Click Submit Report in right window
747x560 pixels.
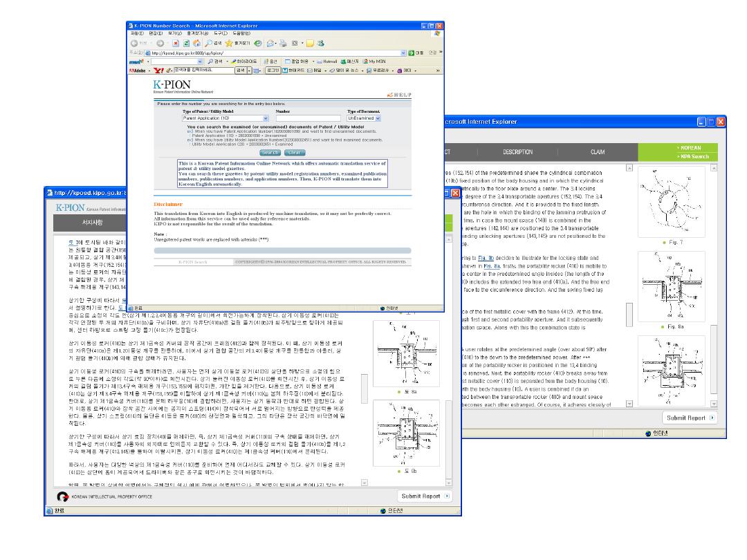click(690, 418)
